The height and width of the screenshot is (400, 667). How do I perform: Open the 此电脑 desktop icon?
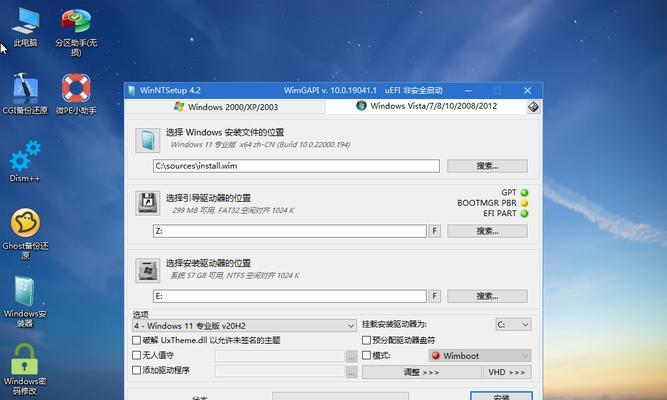click(x=25, y=26)
